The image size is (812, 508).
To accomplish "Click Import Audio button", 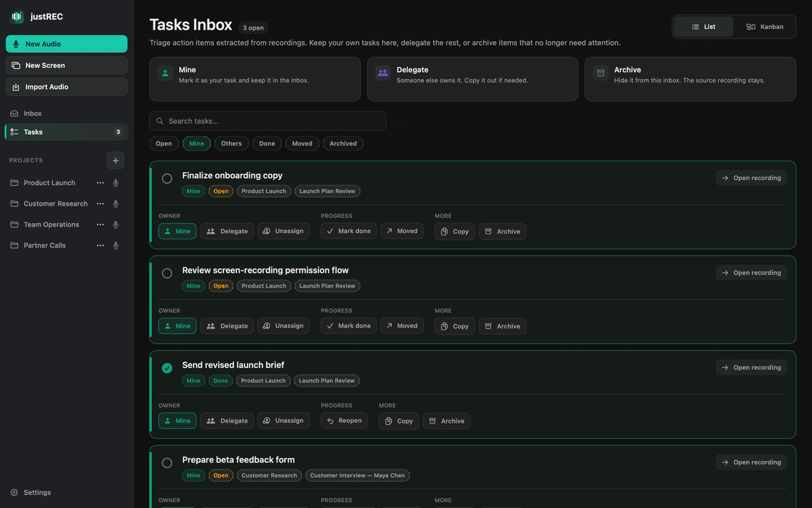I will tap(67, 87).
